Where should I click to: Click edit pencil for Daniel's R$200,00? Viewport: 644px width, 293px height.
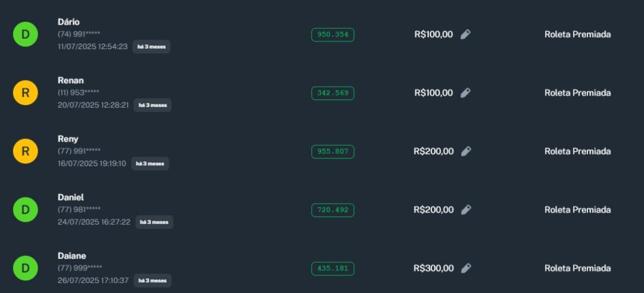[x=466, y=210]
